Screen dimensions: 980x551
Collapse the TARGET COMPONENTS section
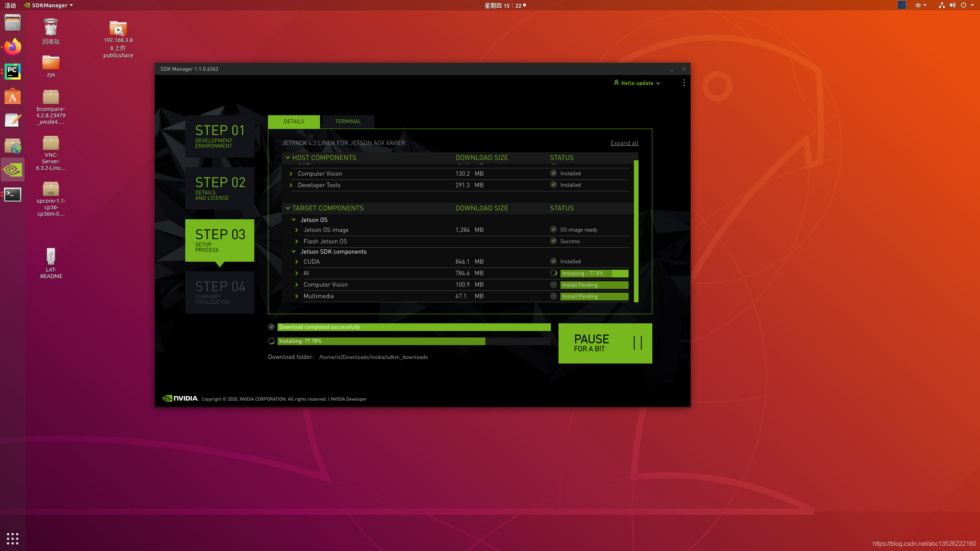point(288,208)
